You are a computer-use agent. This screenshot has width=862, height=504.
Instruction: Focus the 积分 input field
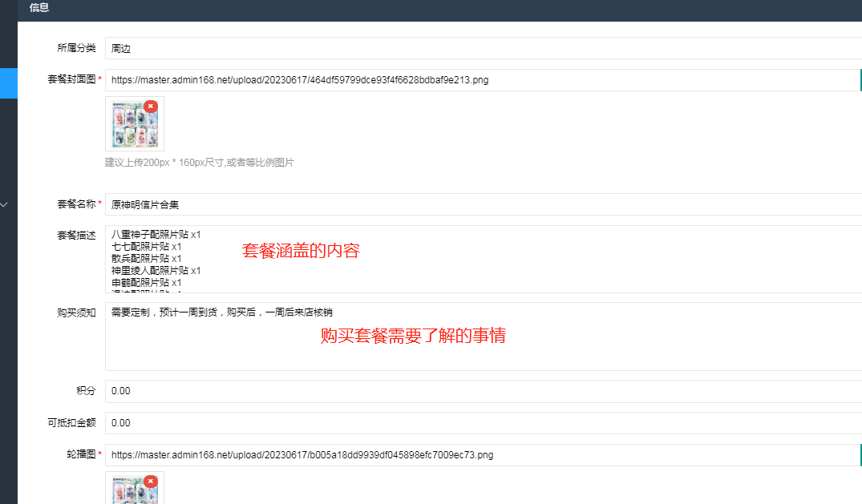(x=484, y=391)
